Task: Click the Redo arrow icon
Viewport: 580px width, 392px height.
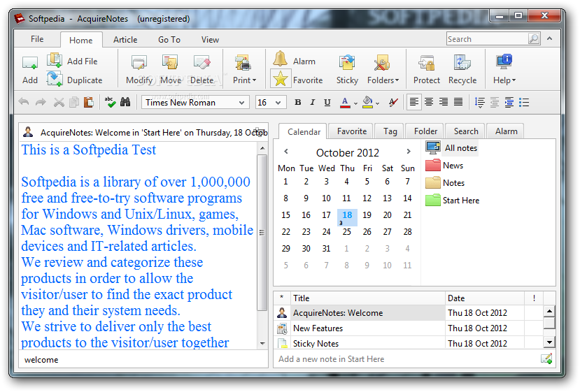Action: click(x=41, y=102)
